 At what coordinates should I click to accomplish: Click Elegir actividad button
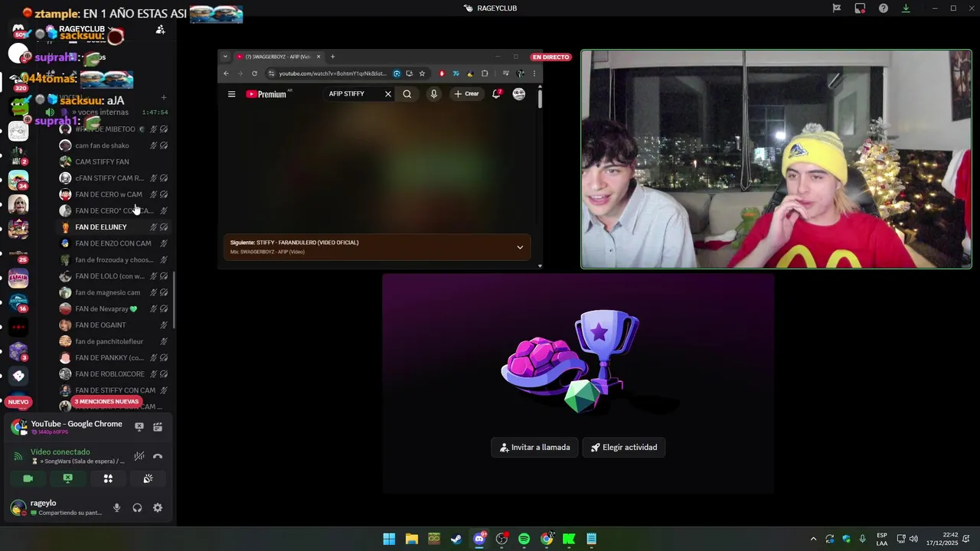click(624, 447)
